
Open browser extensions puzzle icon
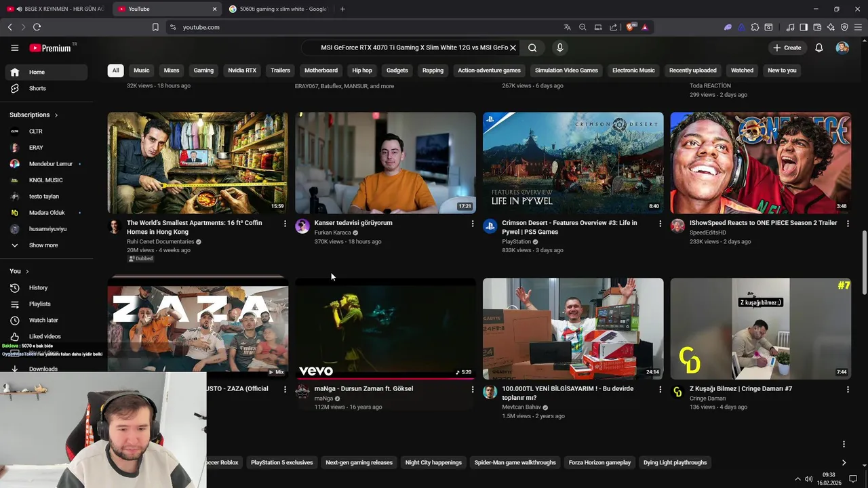click(x=755, y=27)
